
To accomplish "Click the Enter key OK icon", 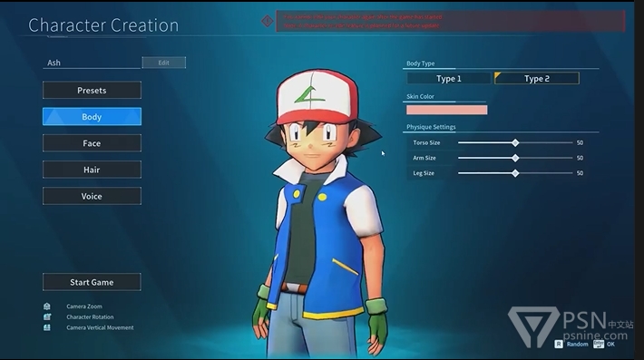I will click(599, 344).
